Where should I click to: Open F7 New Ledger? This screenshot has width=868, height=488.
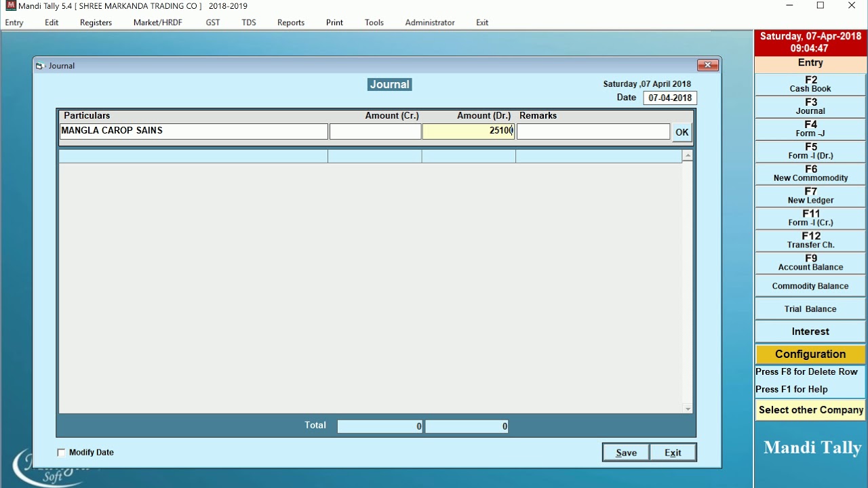coord(810,197)
